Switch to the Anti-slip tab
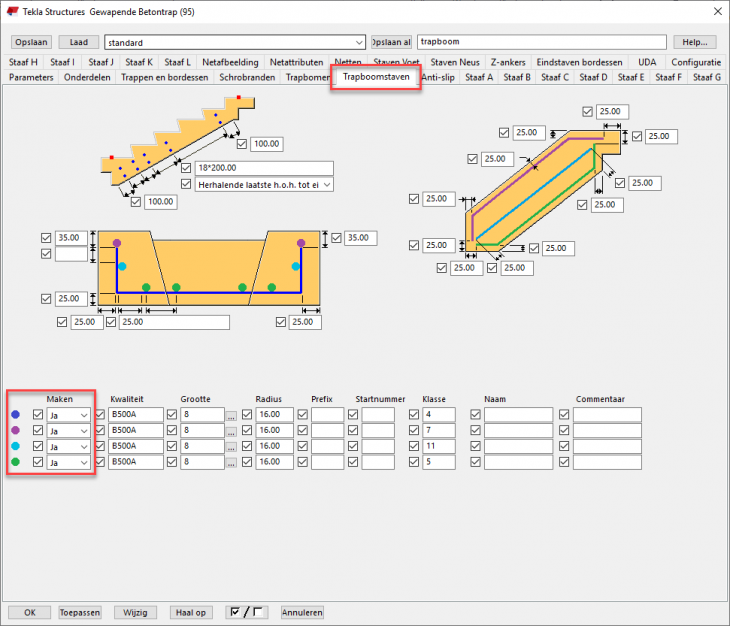Viewport: 730px width, 626px height. pyautogui.click(x=440, y=77)
